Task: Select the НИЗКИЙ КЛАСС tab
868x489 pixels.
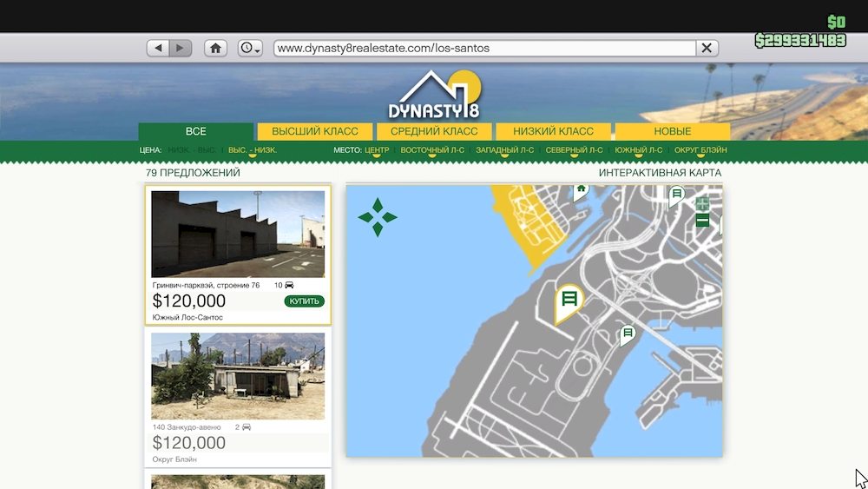Action: [x=553, y=131]
